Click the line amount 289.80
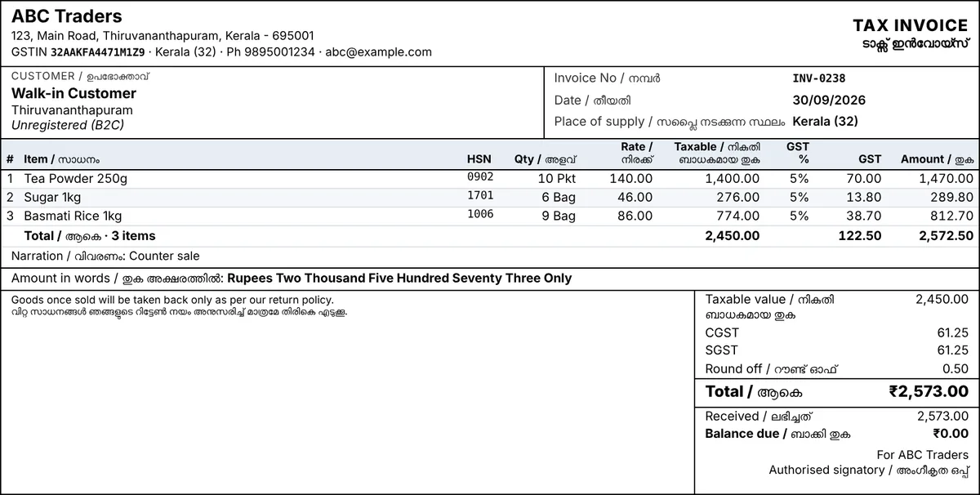This screenshot has height=495, width=980. point(951,197)
